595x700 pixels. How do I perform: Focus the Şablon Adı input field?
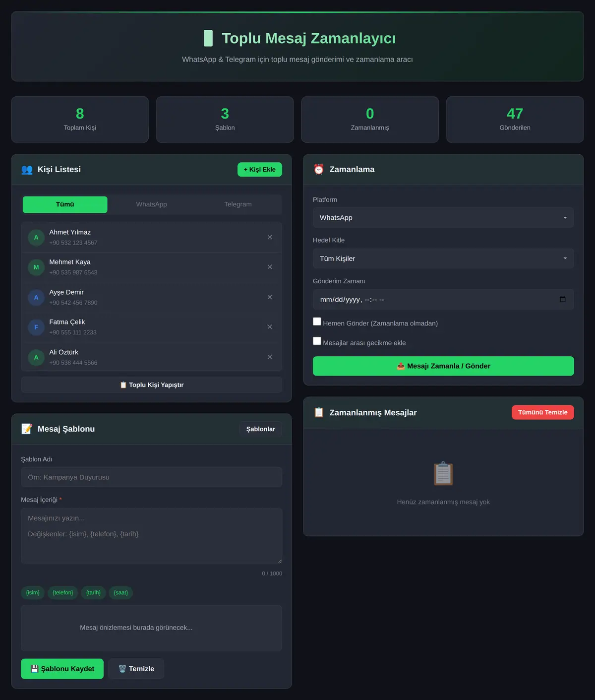[152, 477]
